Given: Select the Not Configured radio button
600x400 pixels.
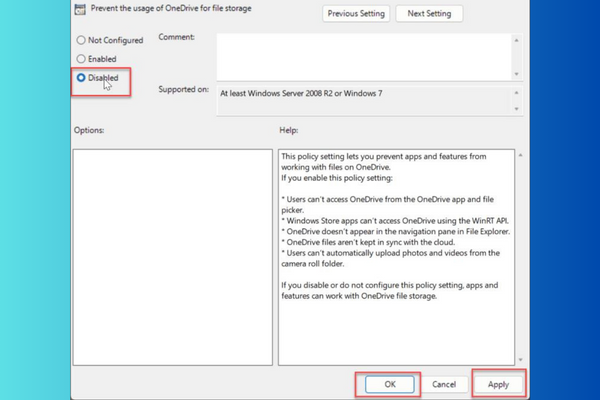Looking at the screenshot, I should tap(81, 40).
